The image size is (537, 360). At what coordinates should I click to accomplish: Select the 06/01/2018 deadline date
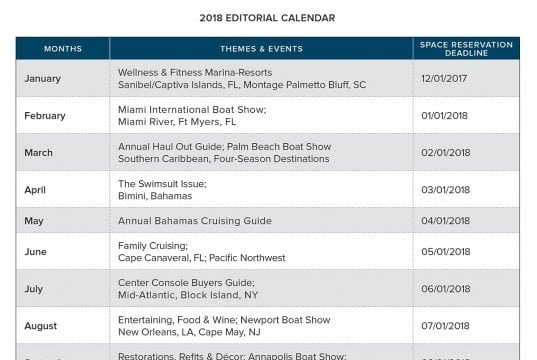point(446,289)
